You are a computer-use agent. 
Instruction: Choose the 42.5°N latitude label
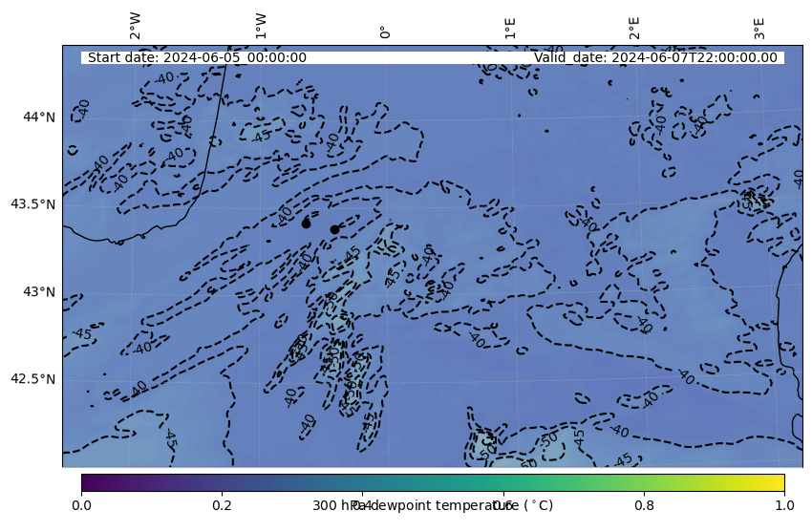[x=32, y=379]
